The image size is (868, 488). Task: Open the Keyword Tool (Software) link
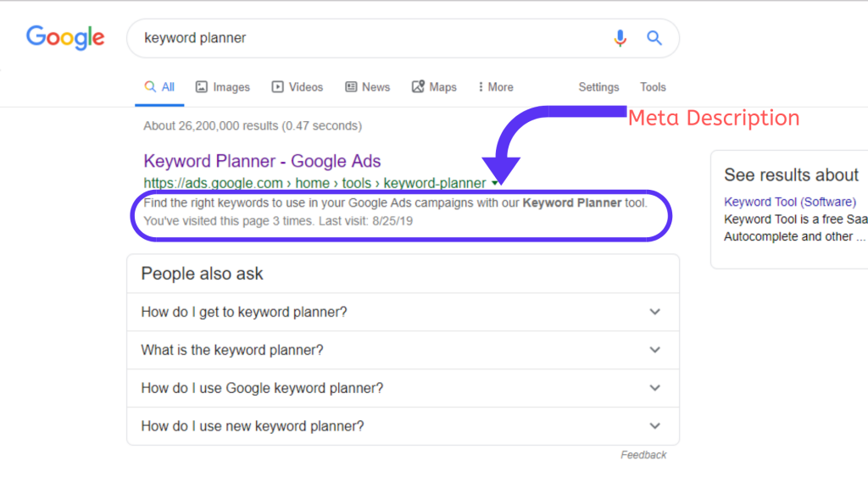click(x=790, y=202)
